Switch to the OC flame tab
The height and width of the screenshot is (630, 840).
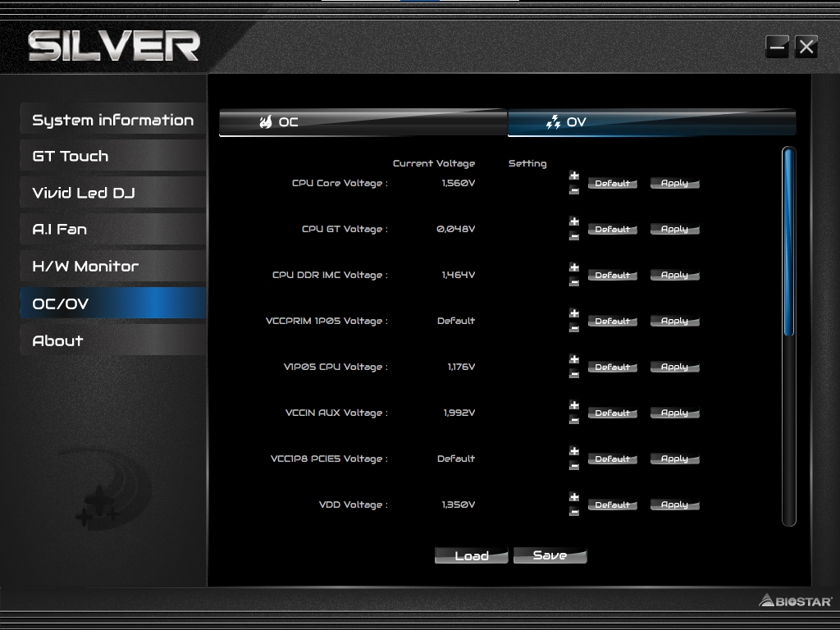(x=363, y=122)
